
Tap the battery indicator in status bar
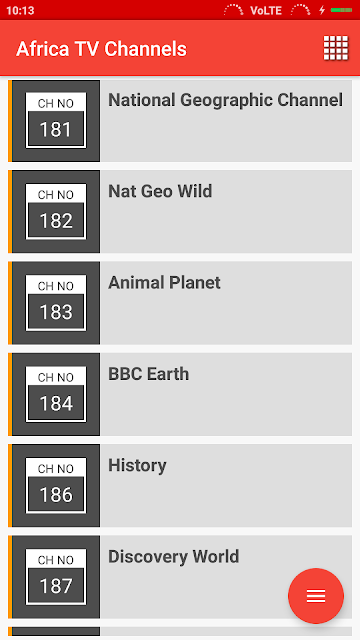point(341,10)
